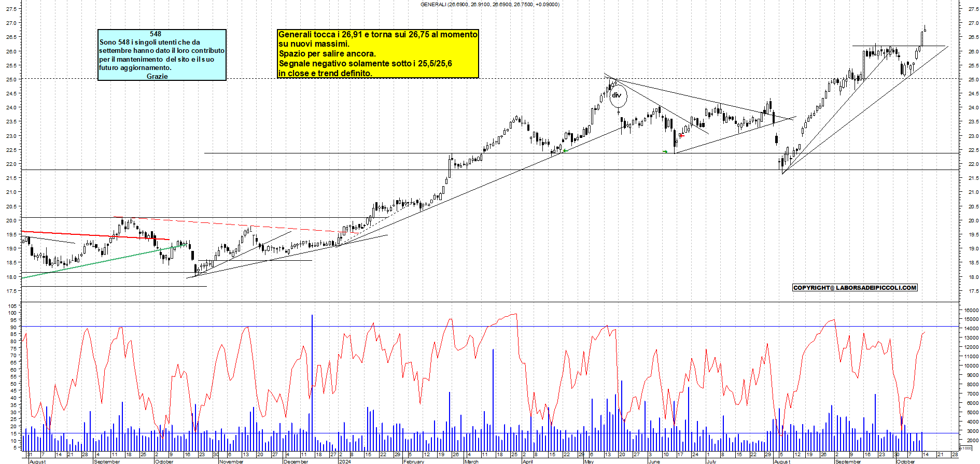Click the 2000 volume scale label

[972, 440]
